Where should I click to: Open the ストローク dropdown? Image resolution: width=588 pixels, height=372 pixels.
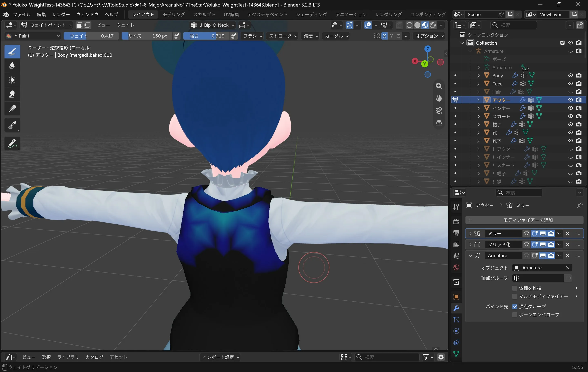pyautogui.click(x=283, y=36)
